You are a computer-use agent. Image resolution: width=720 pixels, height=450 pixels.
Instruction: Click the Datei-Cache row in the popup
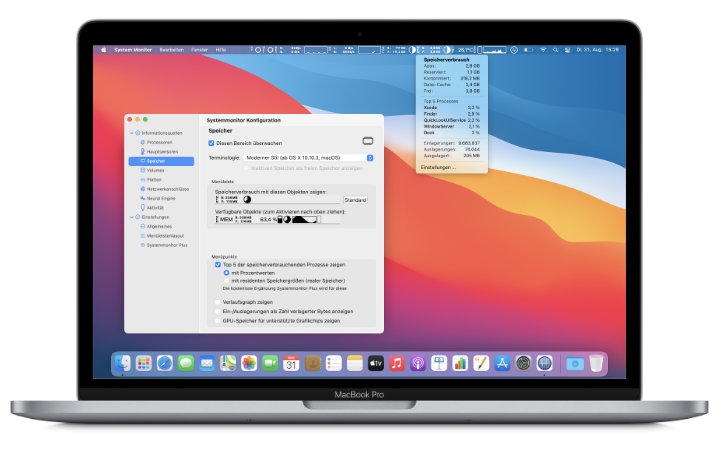(451, 84)
